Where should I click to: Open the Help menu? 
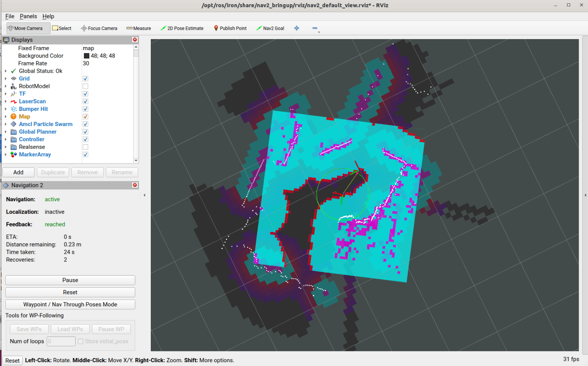click(48, 16)
